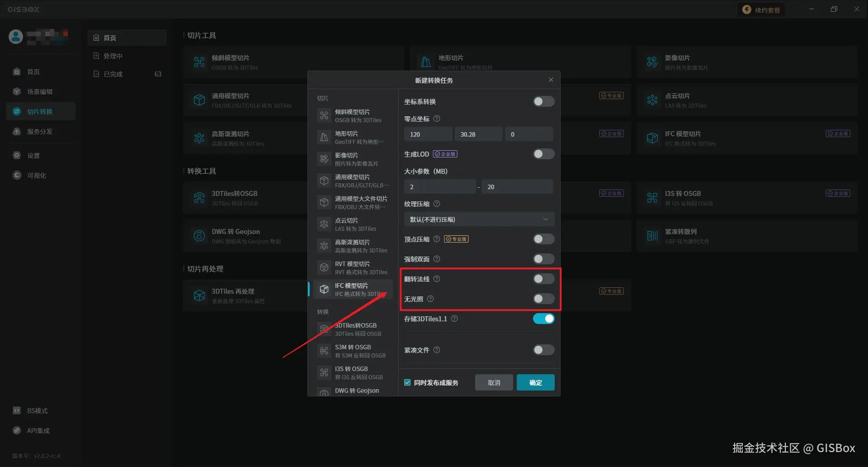Open the 紧凑转散列 card in main window
Screen dimensions: 868x467
[x=746, y=236]
